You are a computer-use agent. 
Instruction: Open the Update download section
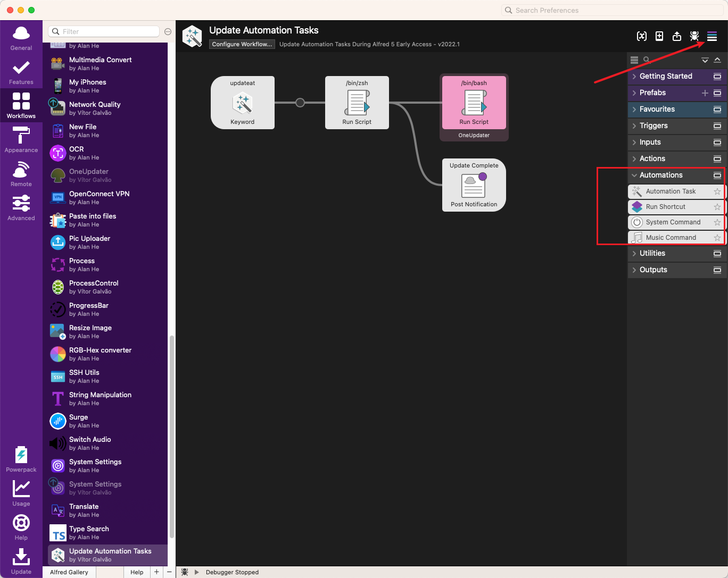(x=21, y=562)
